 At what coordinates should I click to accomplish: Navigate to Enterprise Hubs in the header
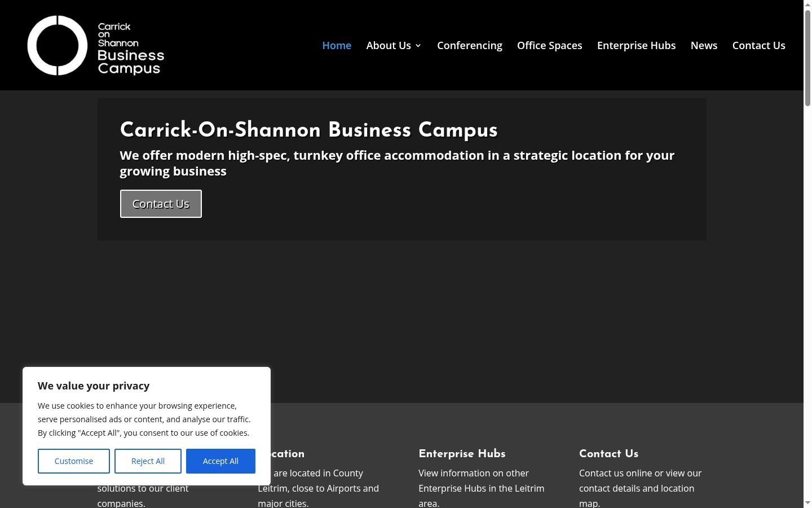(636, 45)
